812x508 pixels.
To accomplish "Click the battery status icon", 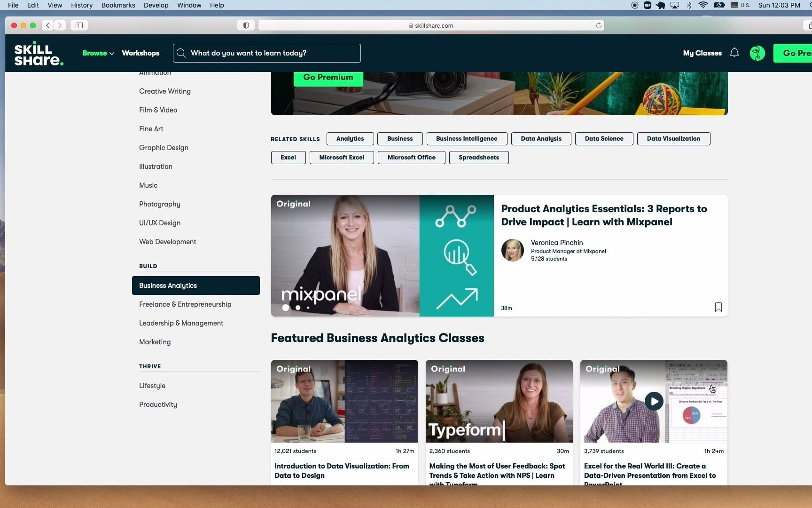I will (719, 5).
